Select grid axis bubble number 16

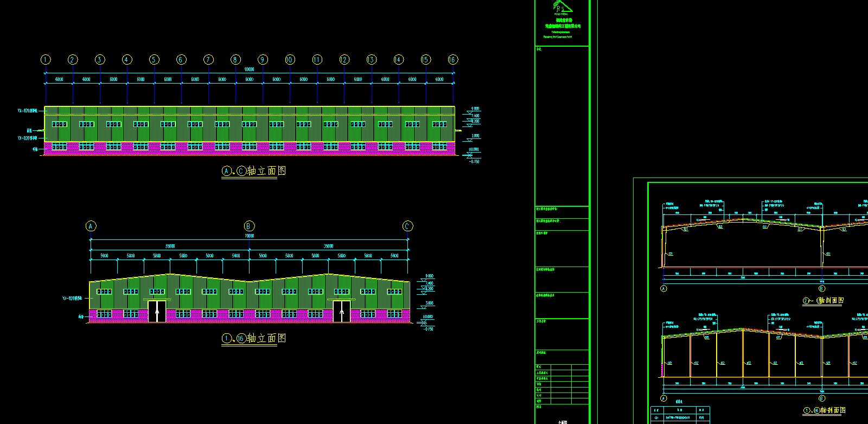click(452, 60)
